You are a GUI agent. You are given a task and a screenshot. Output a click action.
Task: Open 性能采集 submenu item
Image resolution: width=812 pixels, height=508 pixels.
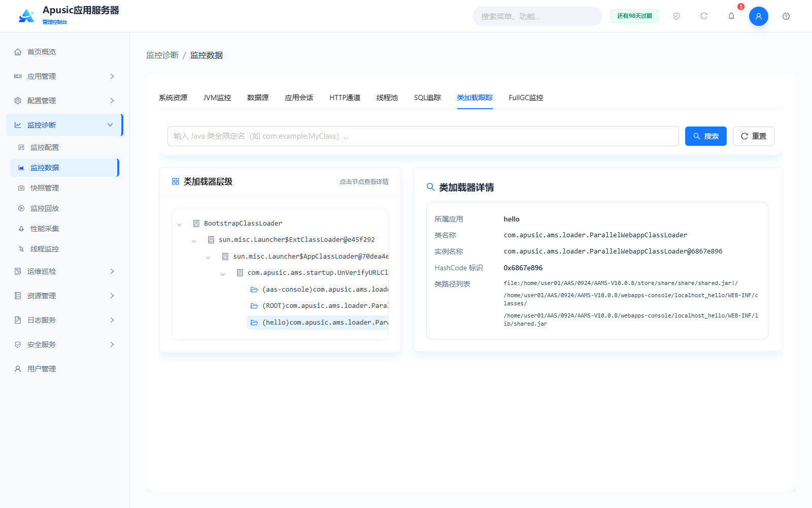[x=65, y=229]
